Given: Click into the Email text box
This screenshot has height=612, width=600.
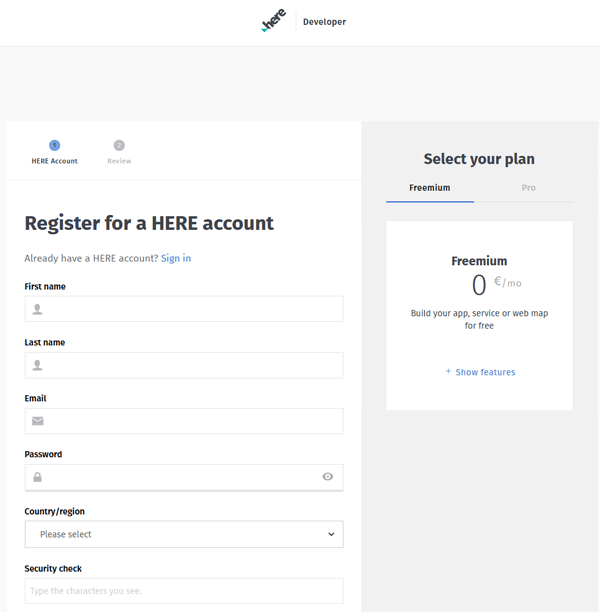Looking at the screenshot, I should pyautogui.click(x=184, y=421).
